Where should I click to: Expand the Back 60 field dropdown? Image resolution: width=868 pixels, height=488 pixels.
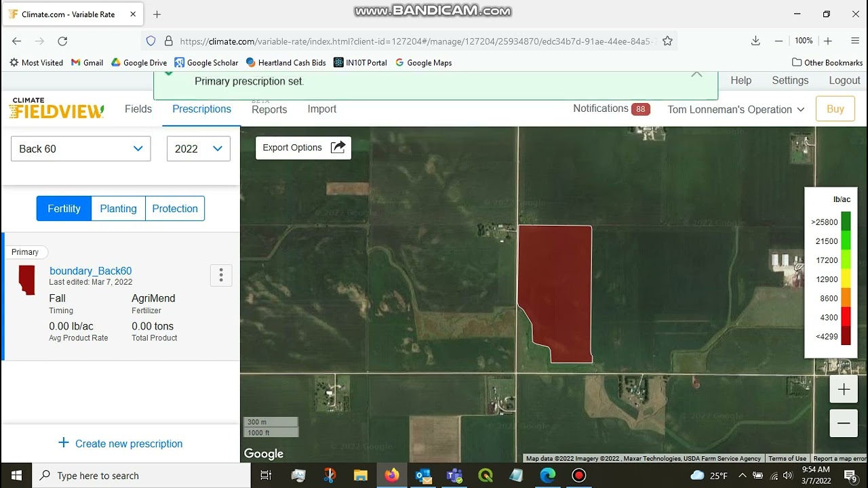81,148
